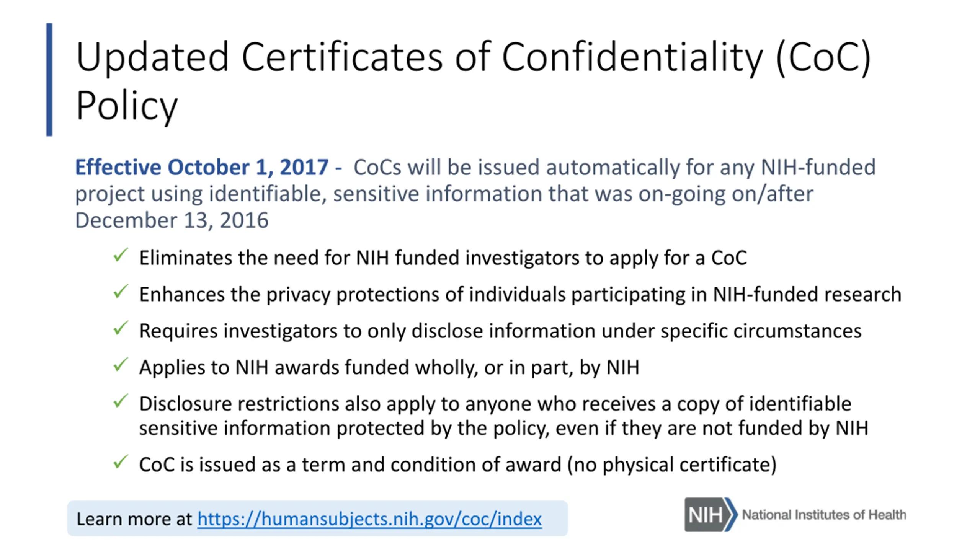The width and height of the screenshot is (980, 551).
Task: Click the 'Updated Certificates of Confidentiality (CoC)' title
Action: point(474,57)
